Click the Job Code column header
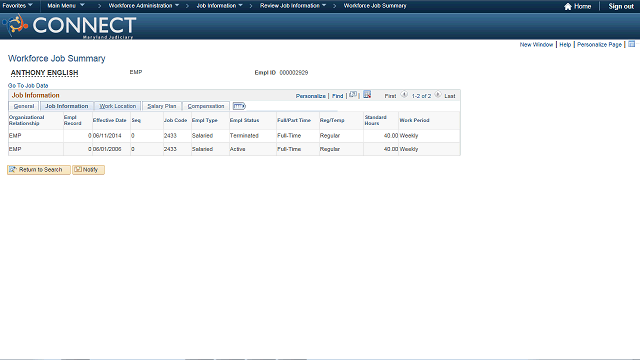640x360 pixels. (176, 120)
